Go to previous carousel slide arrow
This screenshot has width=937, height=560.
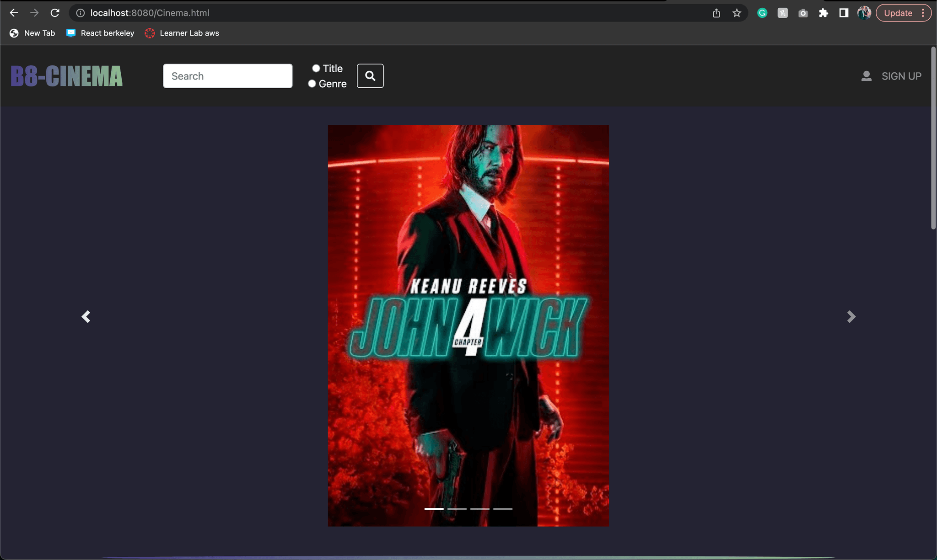[86, 317]
